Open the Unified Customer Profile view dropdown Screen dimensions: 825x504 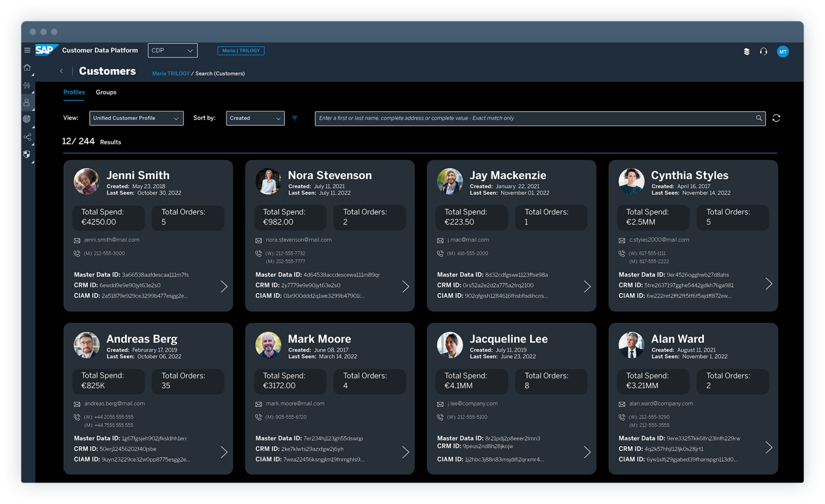[x=136, y=118]
